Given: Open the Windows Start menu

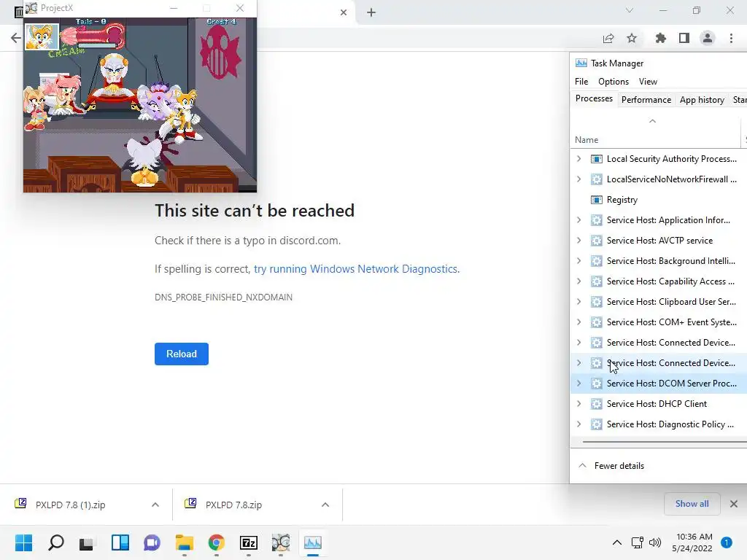Looking at the screenshot, I should pyautogui.click(x=23, y=542).
